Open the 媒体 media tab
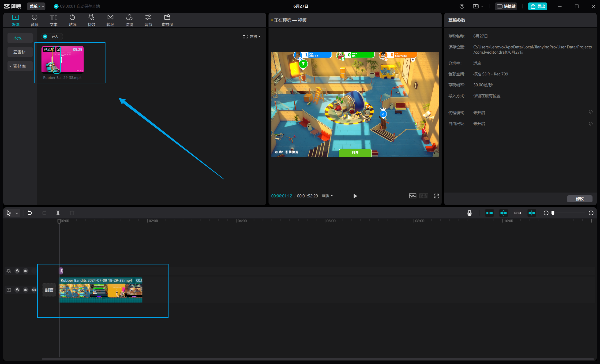 click(x=15, y=20)
